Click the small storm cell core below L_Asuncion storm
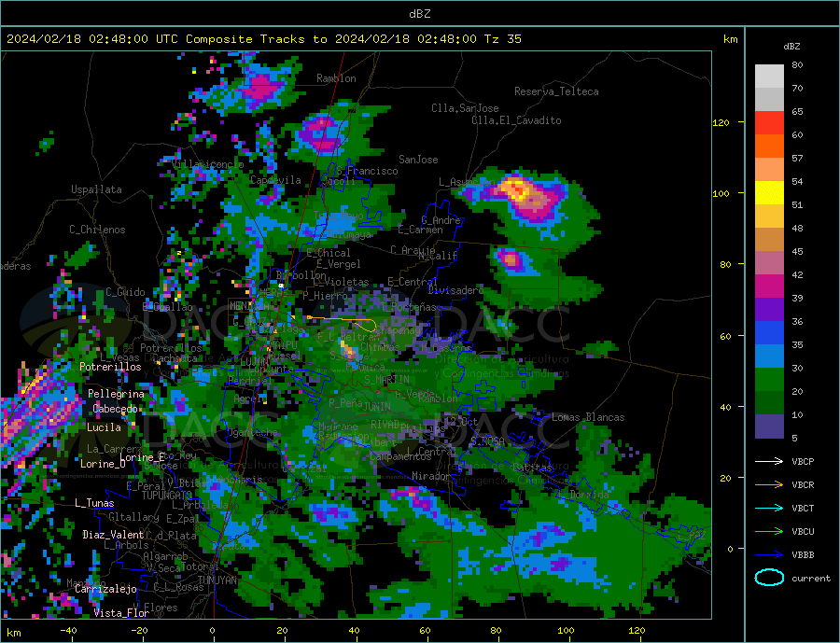This screenshot has height=643, width=840. [511, 259]
